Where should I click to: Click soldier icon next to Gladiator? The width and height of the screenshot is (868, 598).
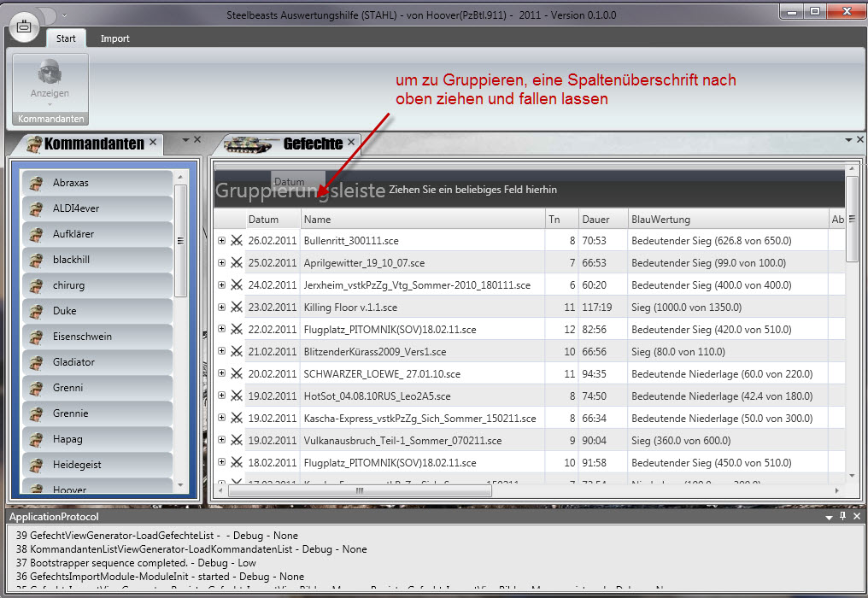click(36, 362)
